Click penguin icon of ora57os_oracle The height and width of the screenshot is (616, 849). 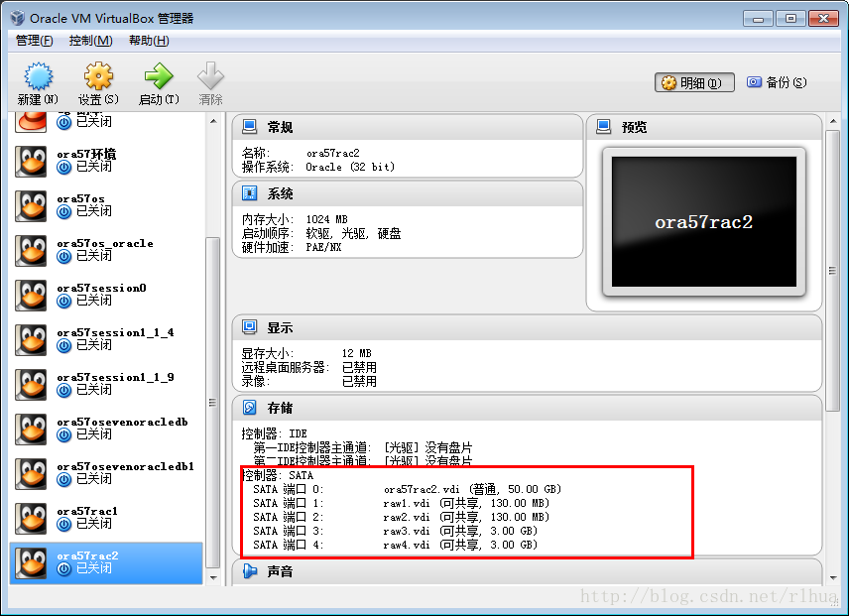click(31, 251)
